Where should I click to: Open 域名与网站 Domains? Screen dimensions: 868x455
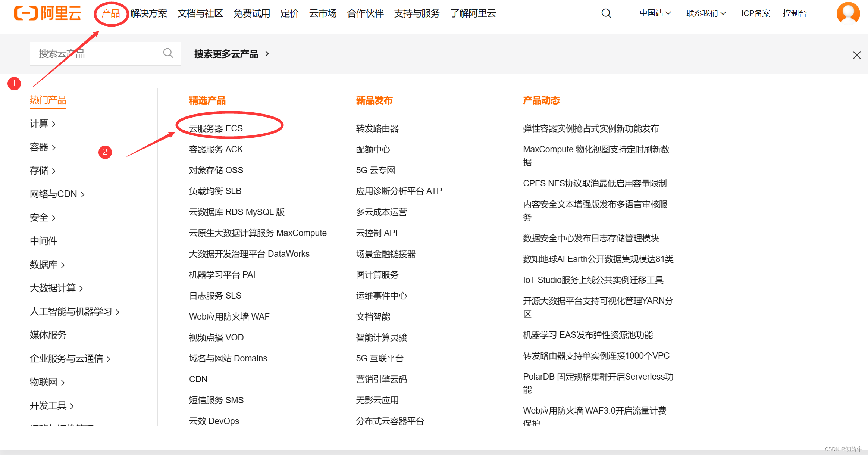point(228,358)
